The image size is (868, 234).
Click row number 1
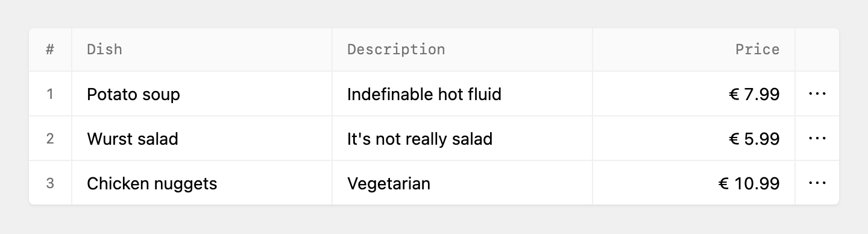[x=50, y=94]
